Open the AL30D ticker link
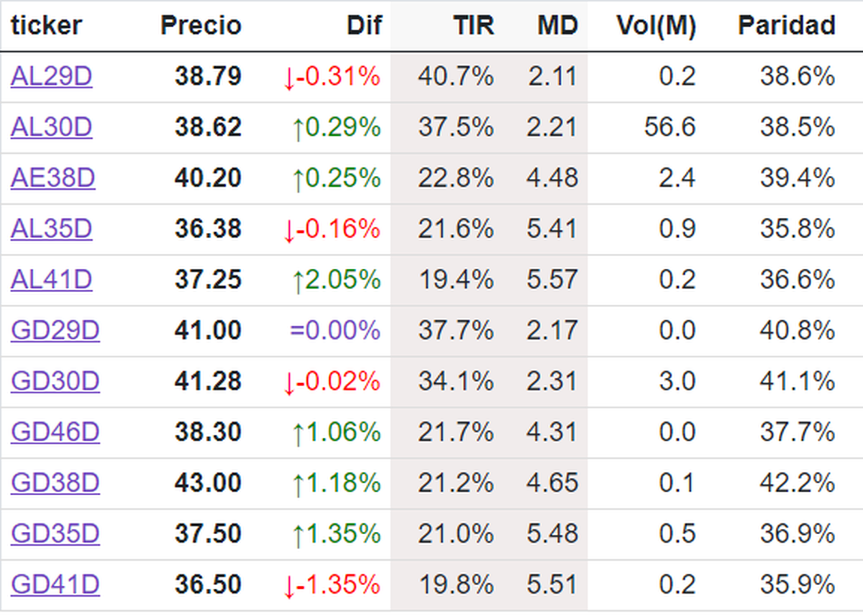This screenshot has height=616, width=863. point(51,127)
